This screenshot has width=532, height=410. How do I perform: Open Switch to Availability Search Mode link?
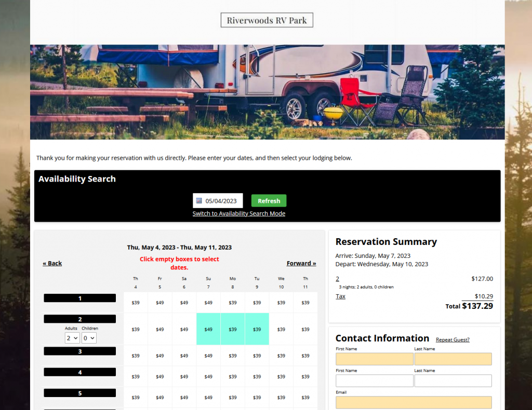(x=239, y=213)
